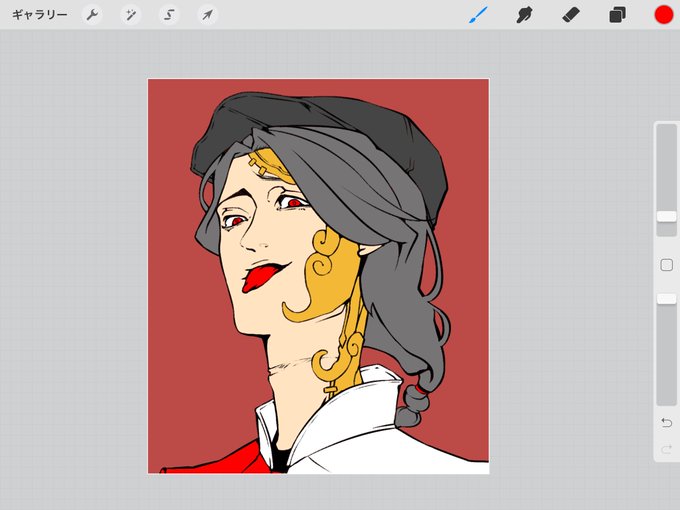This screenshot has width=680, height=510.
Task: Tap the portrait artwork canvas
Action: [318, 276]
